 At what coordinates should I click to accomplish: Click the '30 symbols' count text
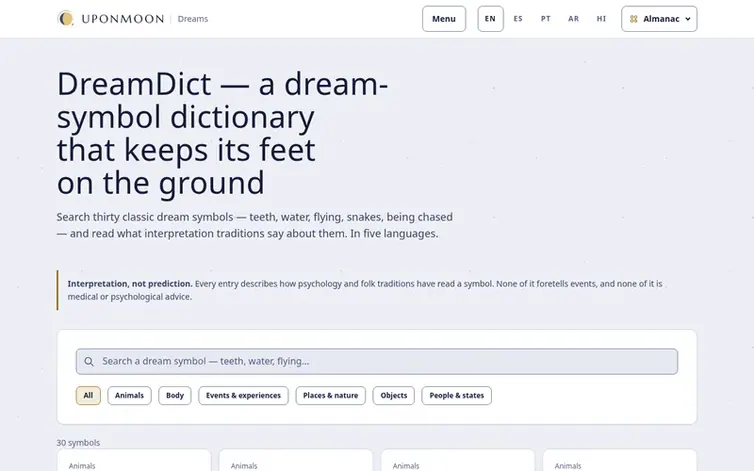click(78, 443)
